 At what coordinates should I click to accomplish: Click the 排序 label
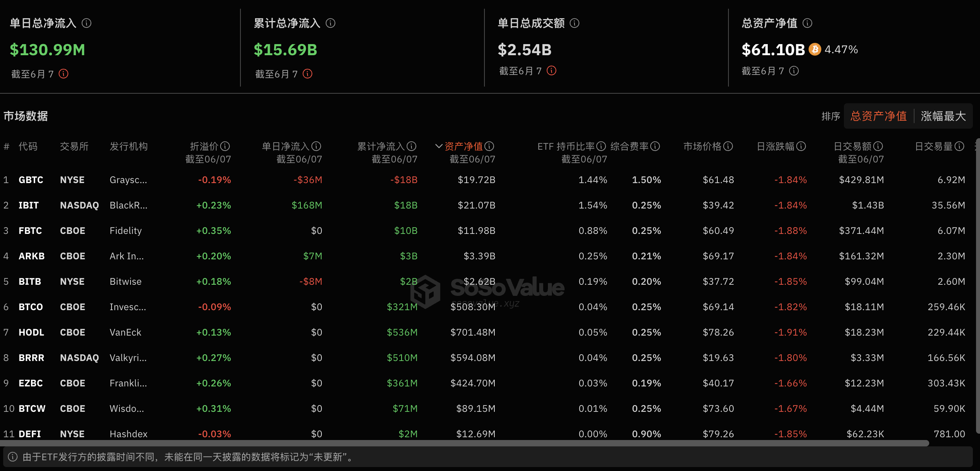click(x=830, y=116)
